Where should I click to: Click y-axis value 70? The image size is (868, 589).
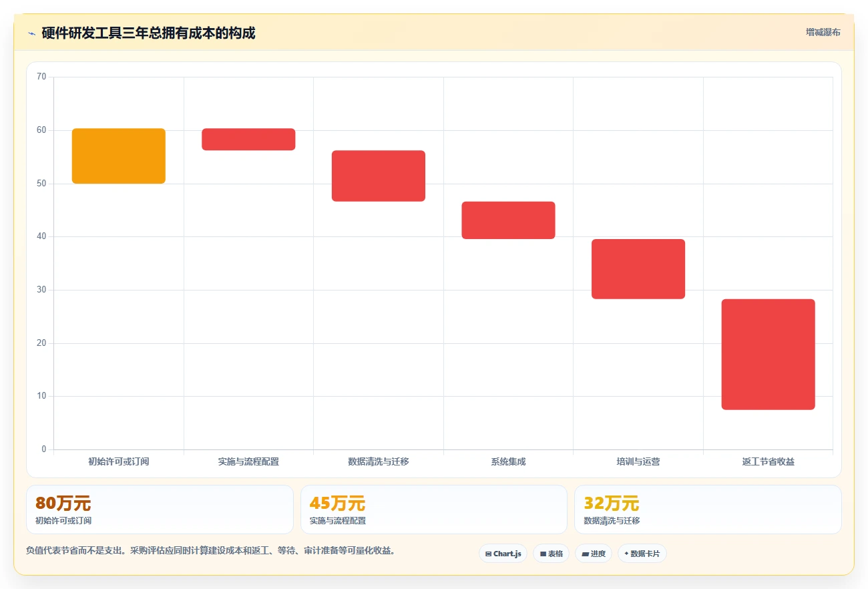41,77
